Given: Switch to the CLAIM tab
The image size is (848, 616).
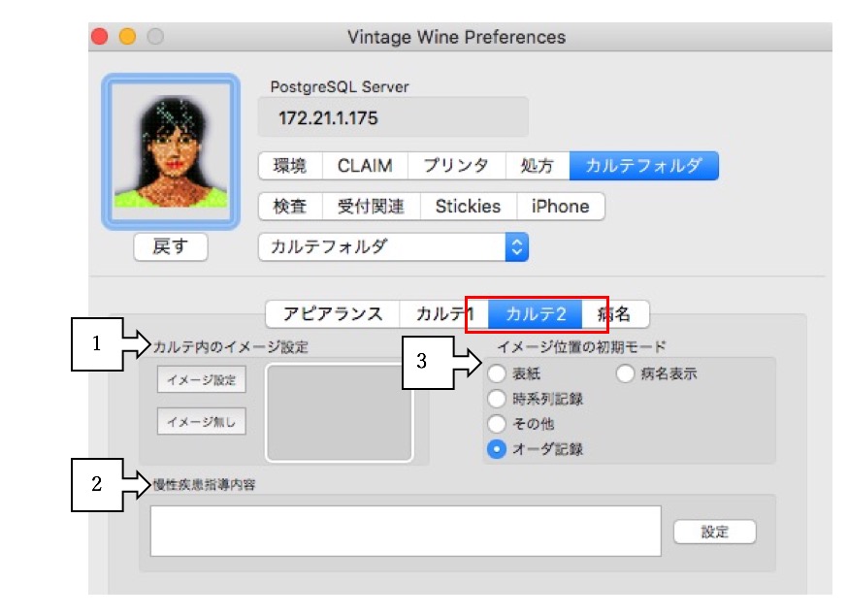Looking at the screenshot, I should click(x=365, y=166).
